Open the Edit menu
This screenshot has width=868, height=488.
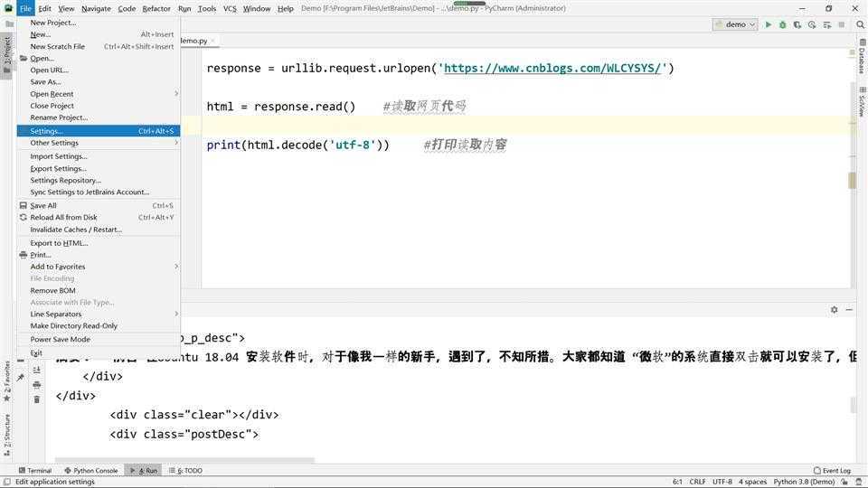pyautogui.click(x=45, y=8)
